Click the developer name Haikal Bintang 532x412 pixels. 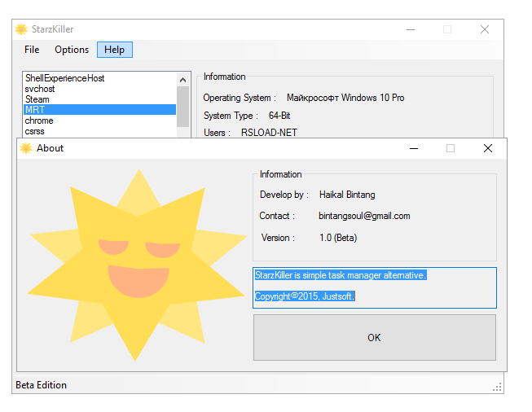tap(347, 195)
